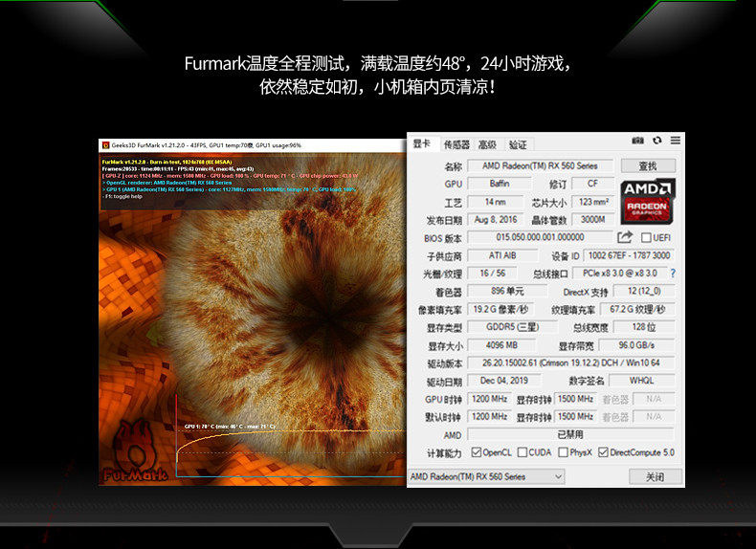
Task: Click the process field showing 14 nm
Action: point(496,202)
